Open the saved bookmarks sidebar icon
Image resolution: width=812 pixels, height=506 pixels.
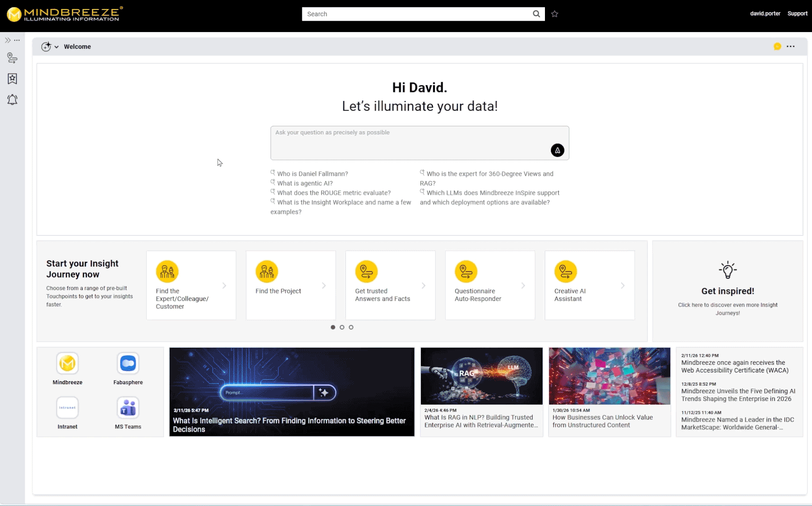point(12,79)
